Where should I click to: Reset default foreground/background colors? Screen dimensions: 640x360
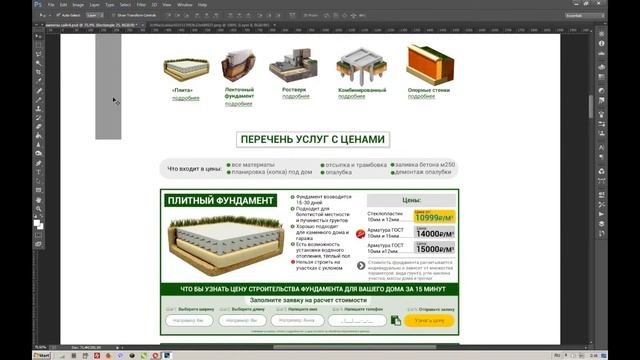[36, 217]
